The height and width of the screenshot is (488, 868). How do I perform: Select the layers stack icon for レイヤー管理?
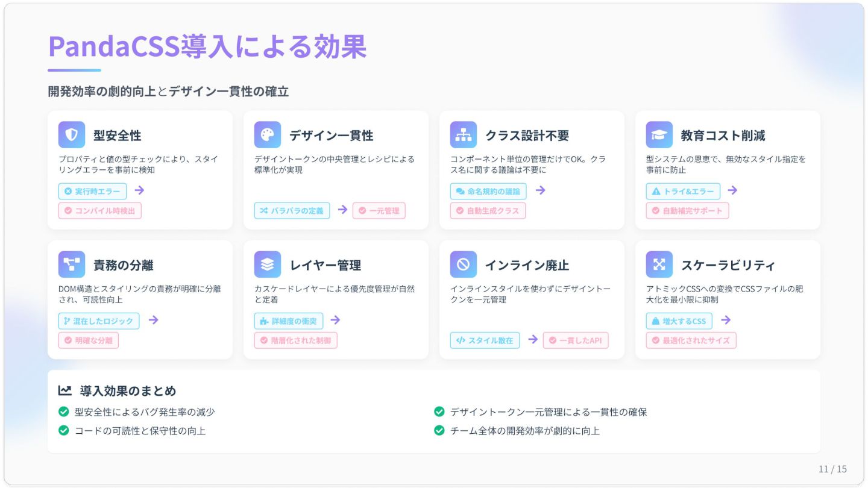tap(267, 264)
